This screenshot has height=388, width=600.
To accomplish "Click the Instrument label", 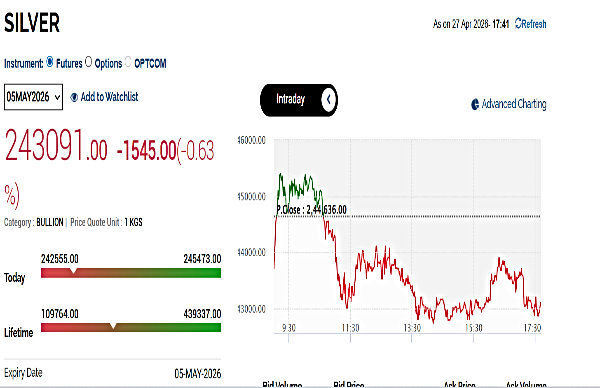I will click(x=24, y=64).
